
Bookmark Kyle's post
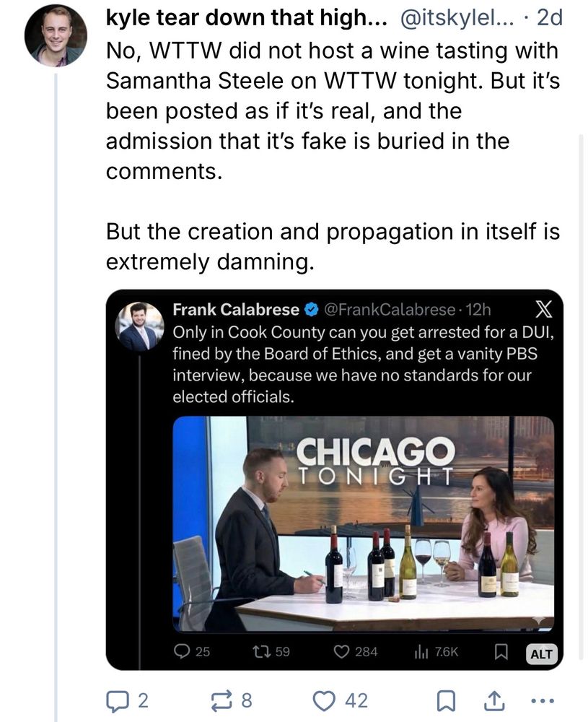coord(447,700)
